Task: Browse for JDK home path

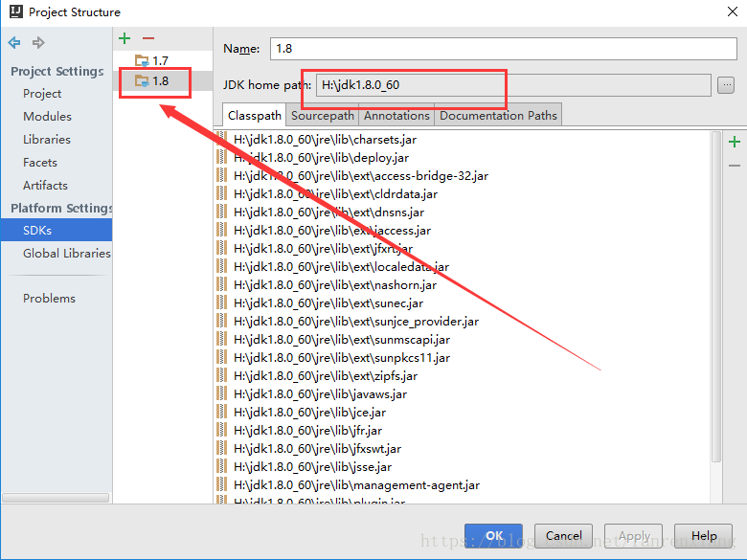Action: pos(726,85)
